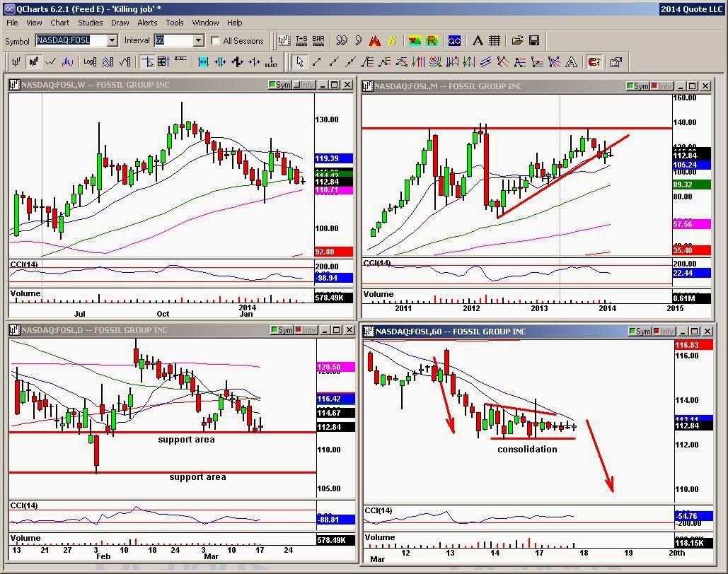The width and height of the screenshot is (728, 574).
Task: Click the single quote-mark icon
Action: 358,41
